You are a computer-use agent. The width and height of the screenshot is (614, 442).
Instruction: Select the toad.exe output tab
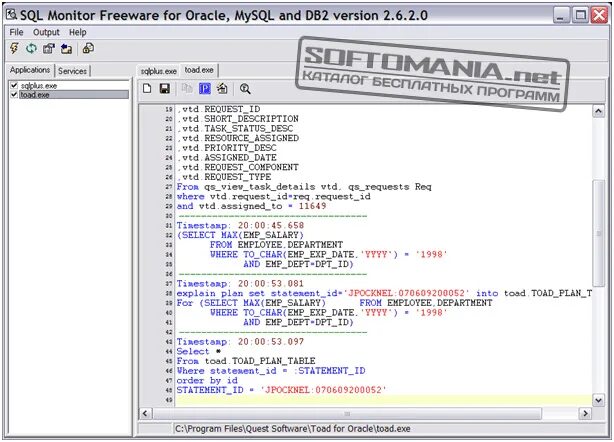[199, 70]
